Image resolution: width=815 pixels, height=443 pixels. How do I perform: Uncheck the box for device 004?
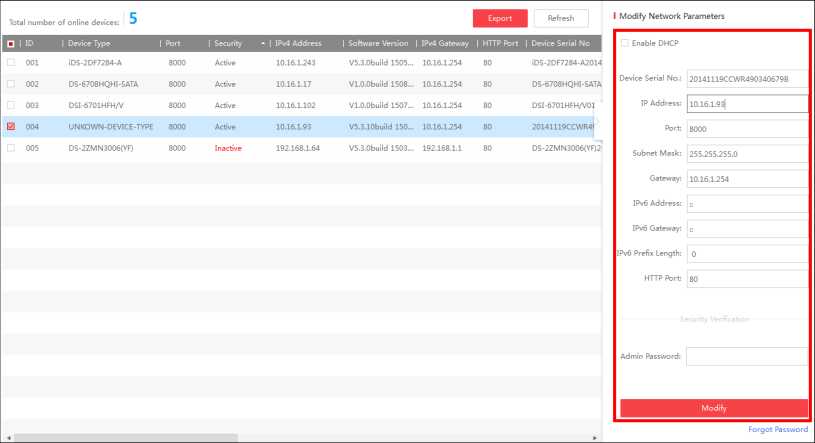[11, 127]
